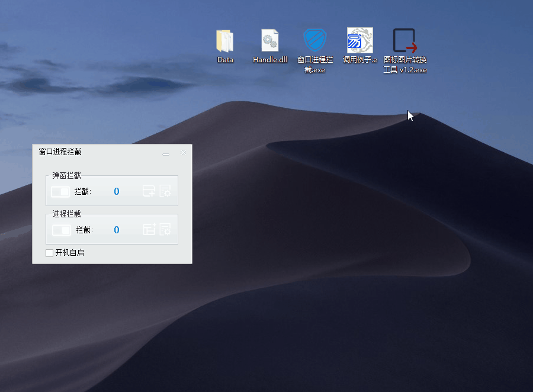The height and width of the screenshot is (392, 533).
Task: Select the 调用例子.e desktop file
Action: [x=360, y=41]
